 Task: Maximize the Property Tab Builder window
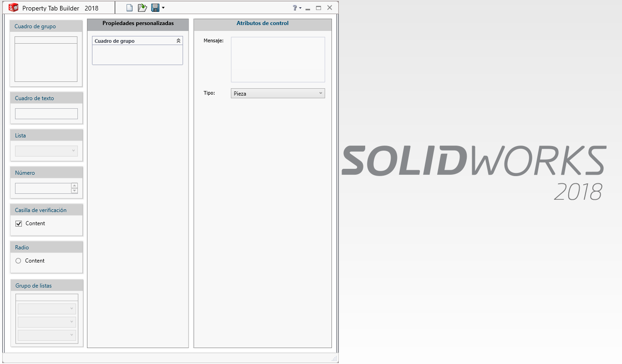319,8
